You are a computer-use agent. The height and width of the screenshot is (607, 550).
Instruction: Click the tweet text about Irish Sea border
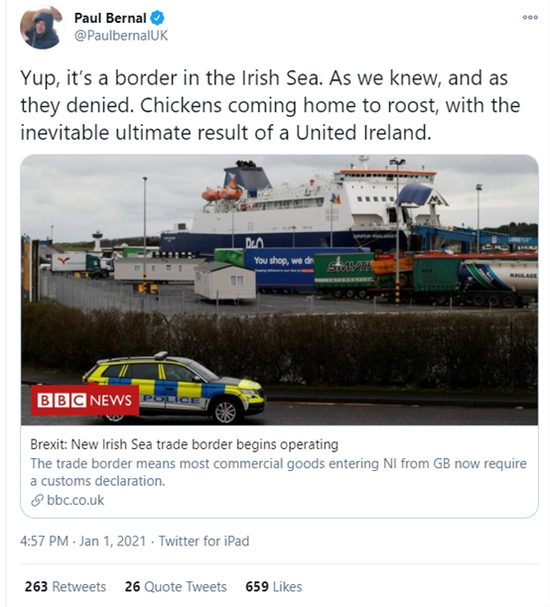[x=270, y=105]
